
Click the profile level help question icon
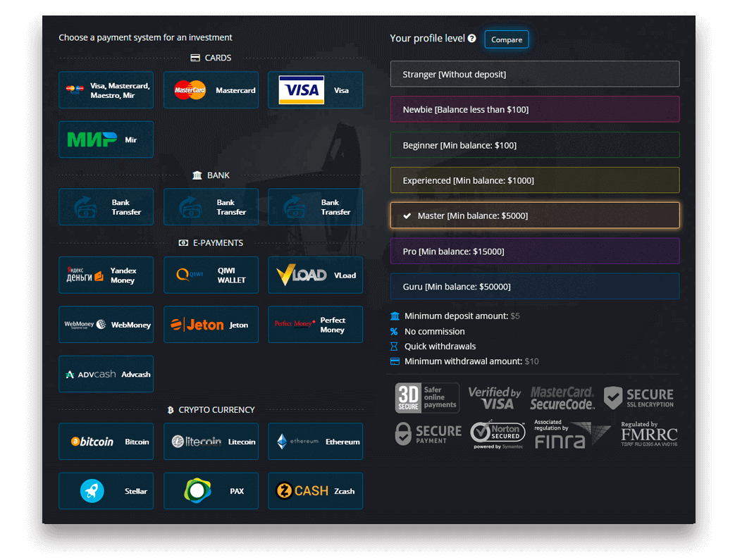pos(472,39)
